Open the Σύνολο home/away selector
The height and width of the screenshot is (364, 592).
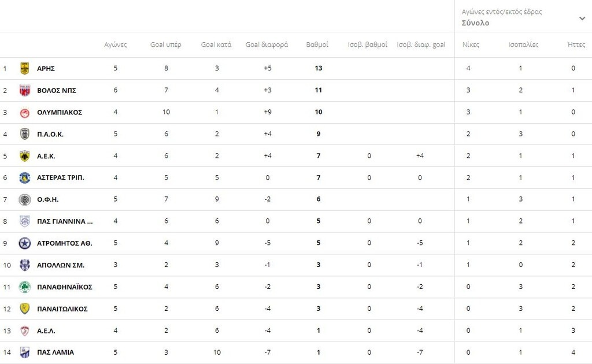coord(475,23)
